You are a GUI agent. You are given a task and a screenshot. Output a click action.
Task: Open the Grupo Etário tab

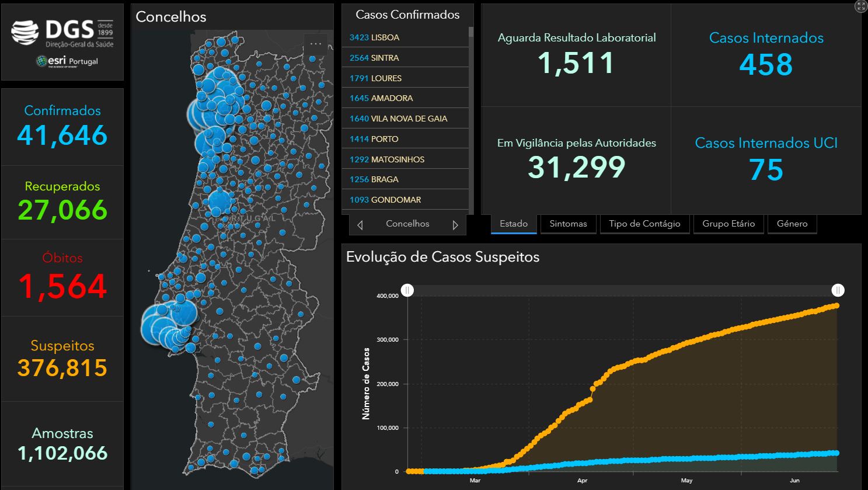(x=728, y=224)
